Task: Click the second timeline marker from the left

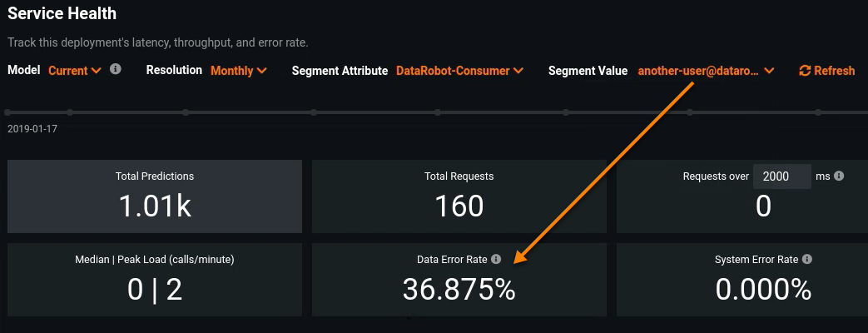Action: click(70, 112)
